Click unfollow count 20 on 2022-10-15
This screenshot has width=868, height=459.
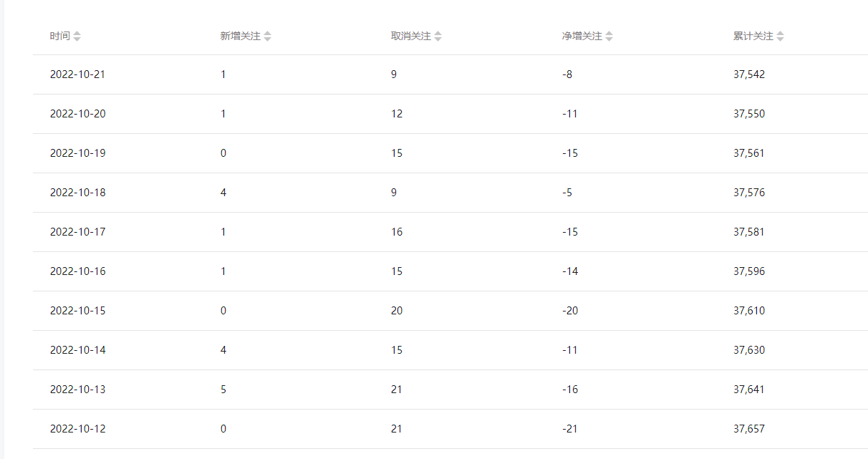397,311
